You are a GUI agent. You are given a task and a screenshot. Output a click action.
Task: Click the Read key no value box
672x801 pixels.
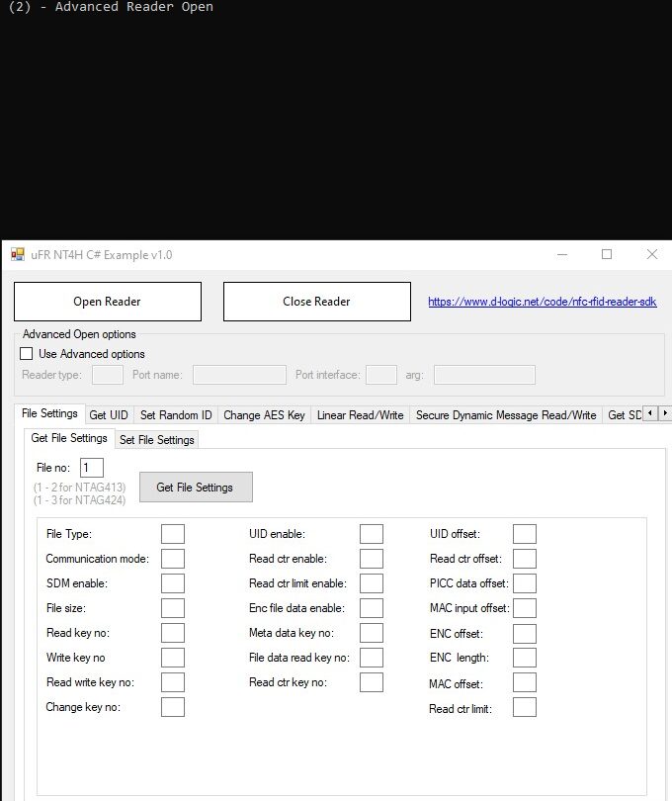coord(173,633)
